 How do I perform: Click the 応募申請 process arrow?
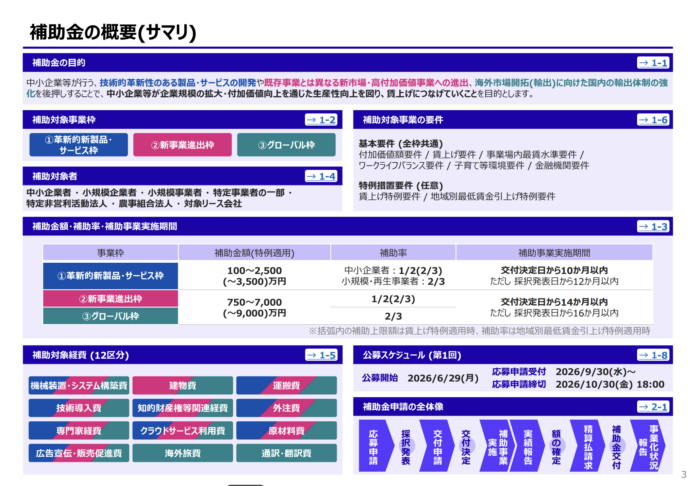[374, 446]
